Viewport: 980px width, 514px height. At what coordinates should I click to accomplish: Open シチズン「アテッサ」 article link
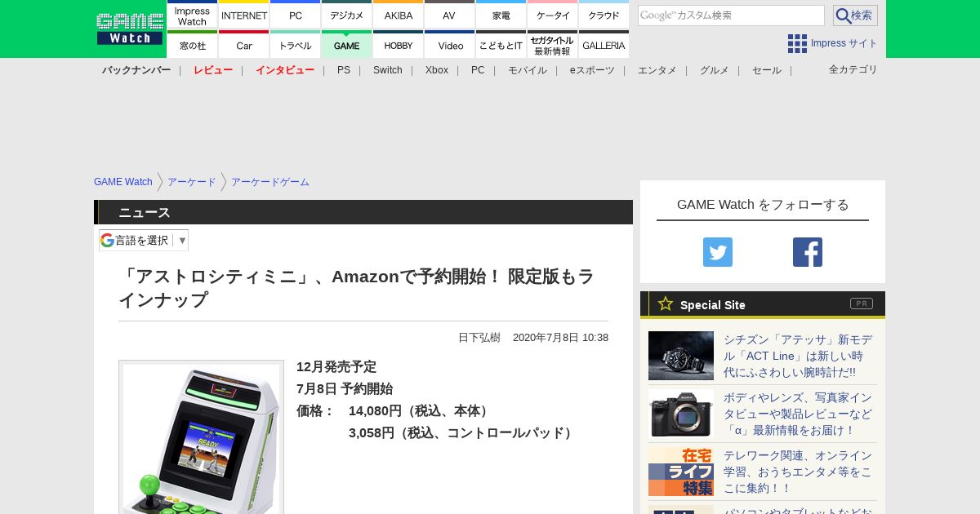click(x=798, y=356)
